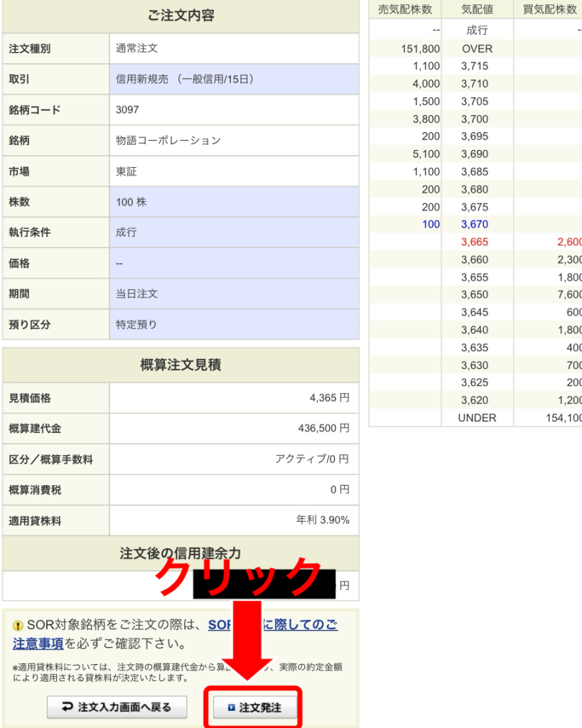The width and height of the screenshot is (582, 728).
Task: Click the 成行 row in the order book
Action: click(477, 31)
